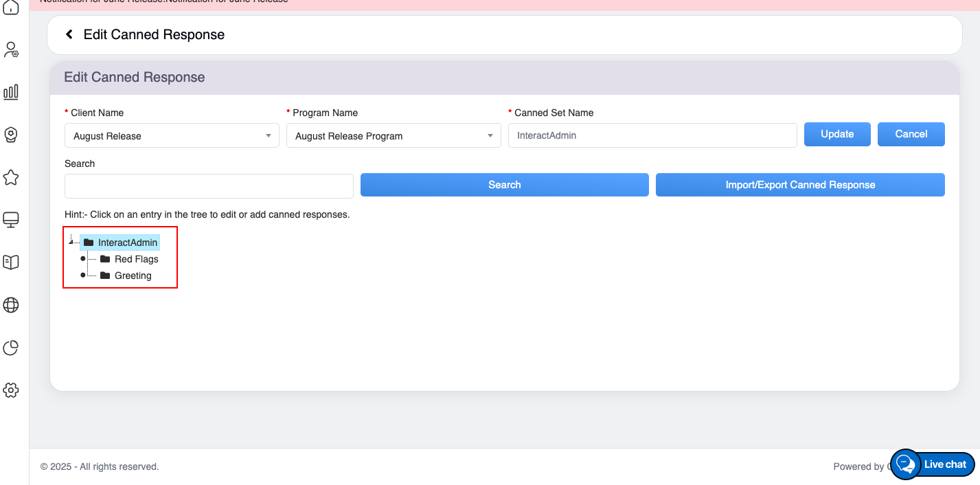This screenshot has height=485, width=980.
Task: Open the gear settings sidebar icon
Action: (x=11, y=390)
